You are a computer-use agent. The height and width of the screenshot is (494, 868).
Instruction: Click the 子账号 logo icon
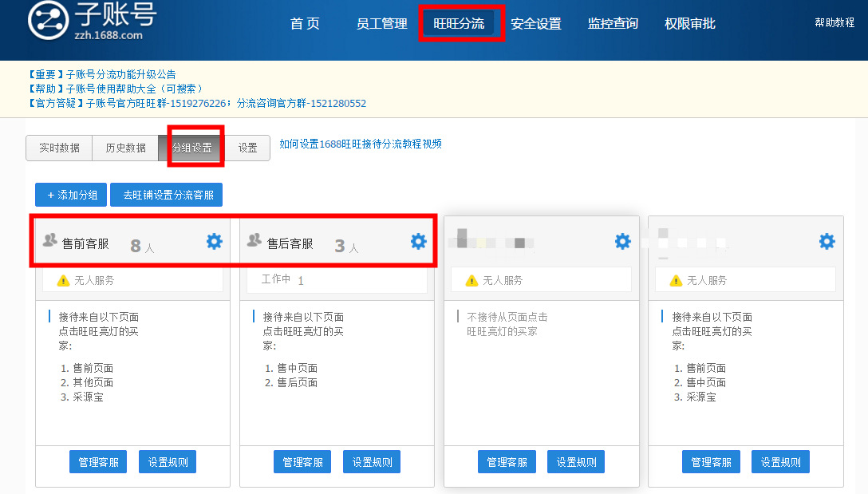49,22
